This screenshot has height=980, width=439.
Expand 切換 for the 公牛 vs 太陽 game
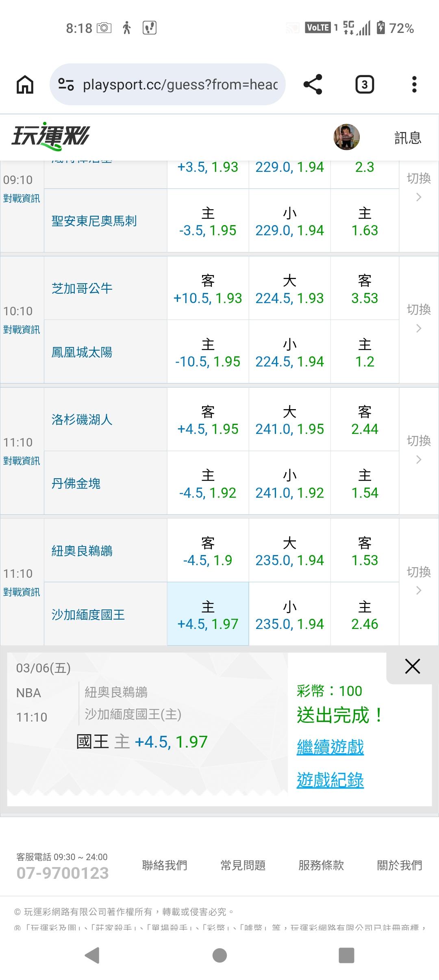coord(419,318)
